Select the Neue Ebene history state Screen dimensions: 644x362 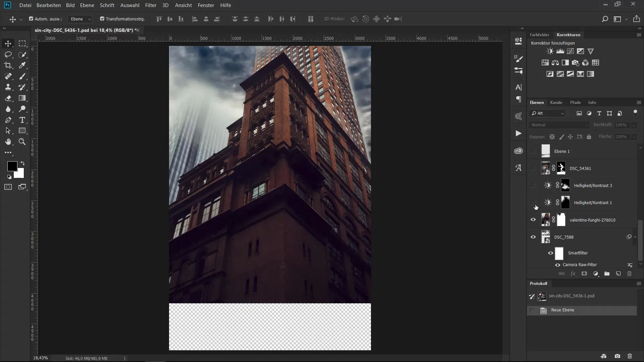(x=562, y=310)
